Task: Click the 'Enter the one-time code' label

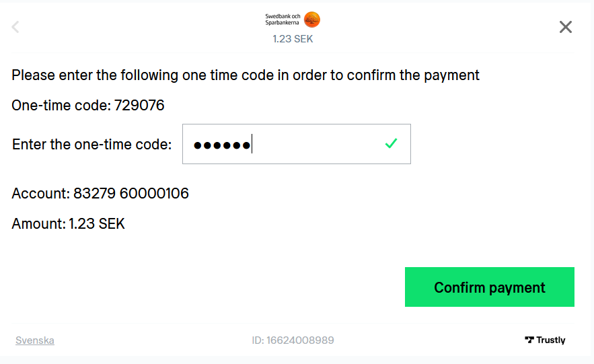Action: [x=91, y=144]
